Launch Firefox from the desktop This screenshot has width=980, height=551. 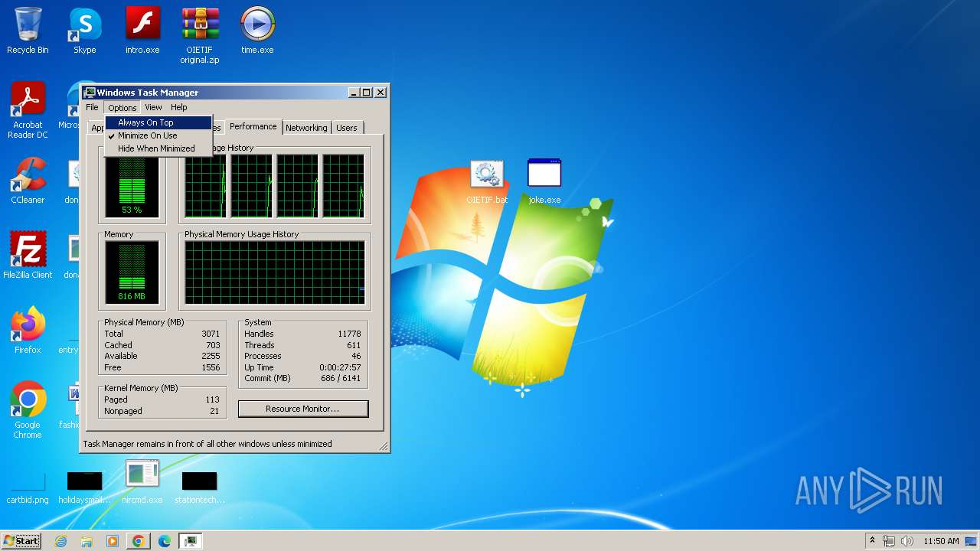pyautogui.click(x=28, y=331)
